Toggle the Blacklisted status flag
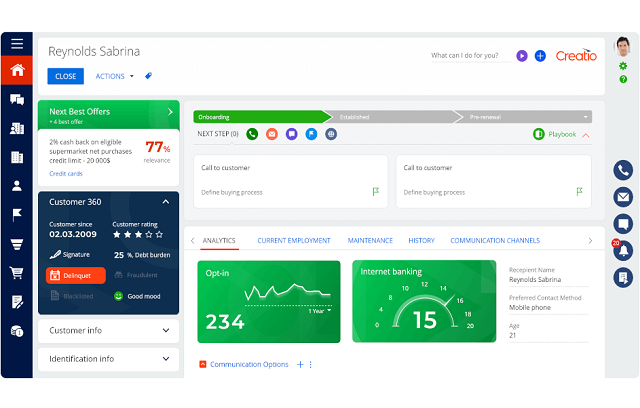Viewport: 640px width, 408px height. point(76,296)
